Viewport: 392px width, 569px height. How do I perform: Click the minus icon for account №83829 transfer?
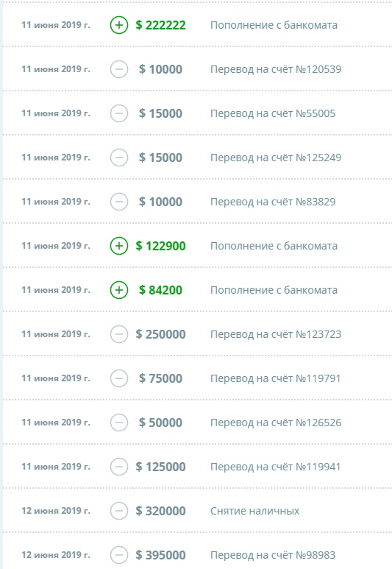119,202
